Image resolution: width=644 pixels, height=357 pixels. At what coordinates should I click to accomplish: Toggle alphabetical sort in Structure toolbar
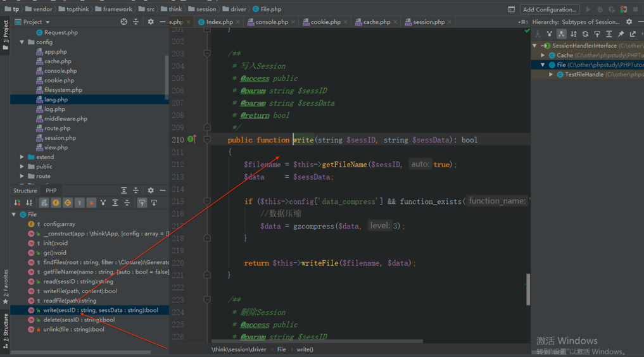tap(29, 203)
